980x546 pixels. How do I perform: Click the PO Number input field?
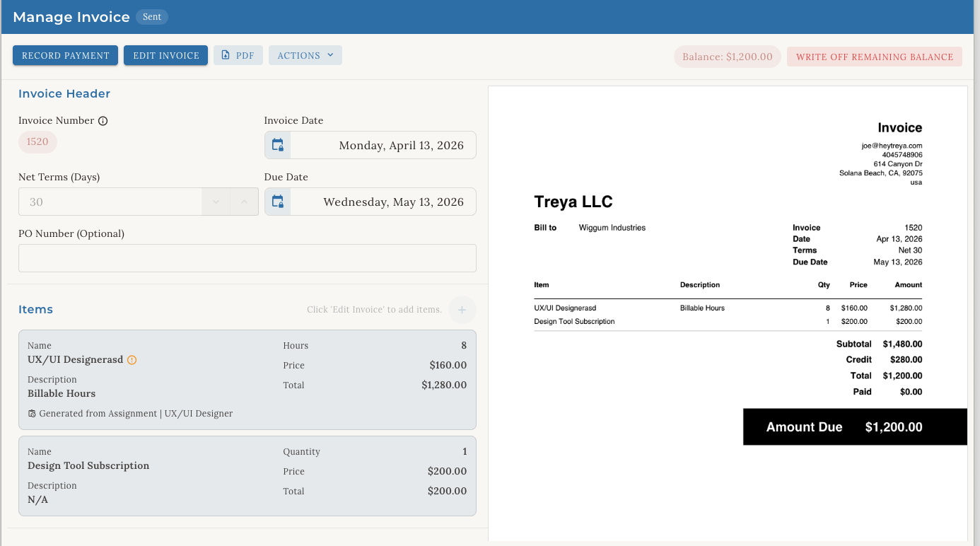pos(247,258)
